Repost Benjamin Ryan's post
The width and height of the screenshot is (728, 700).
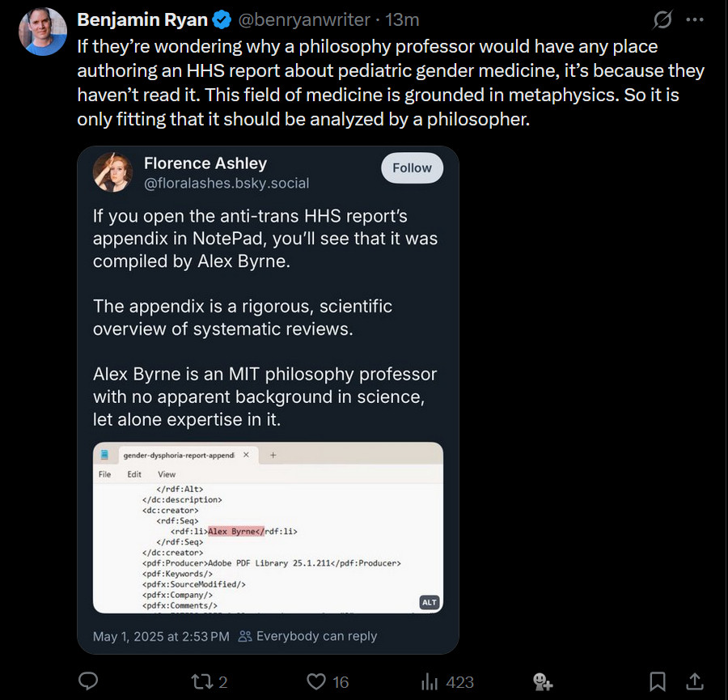(x=201, y=682)
